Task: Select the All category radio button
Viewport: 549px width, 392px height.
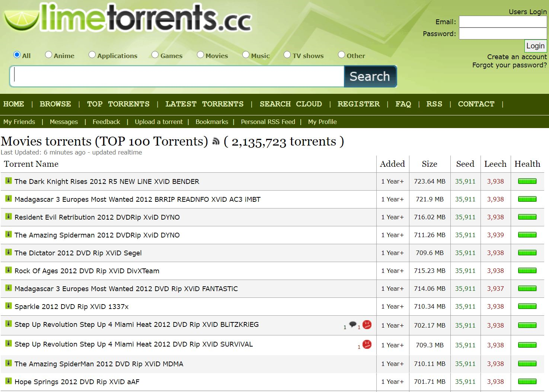Action: point(17,55)
